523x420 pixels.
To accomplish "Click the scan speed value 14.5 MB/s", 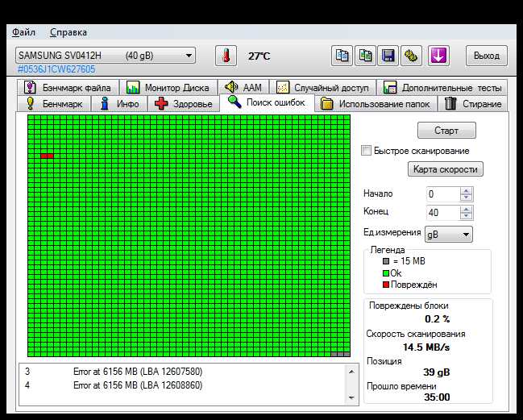I will pos(426,347).
